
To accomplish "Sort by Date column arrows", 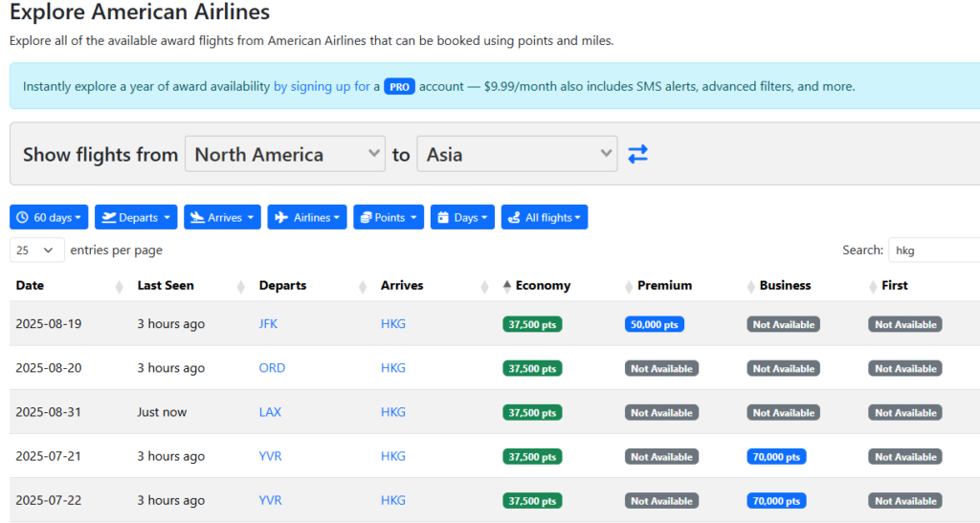I will point(120,286).
